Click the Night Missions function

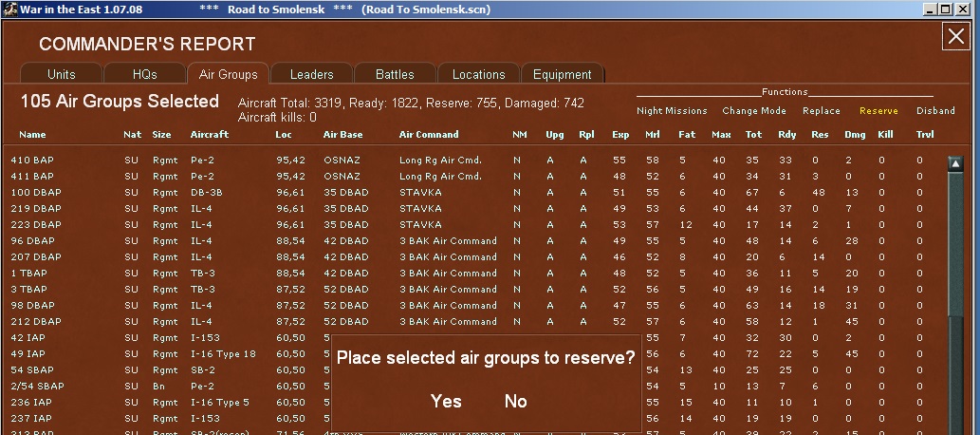(x=672, y=111)
